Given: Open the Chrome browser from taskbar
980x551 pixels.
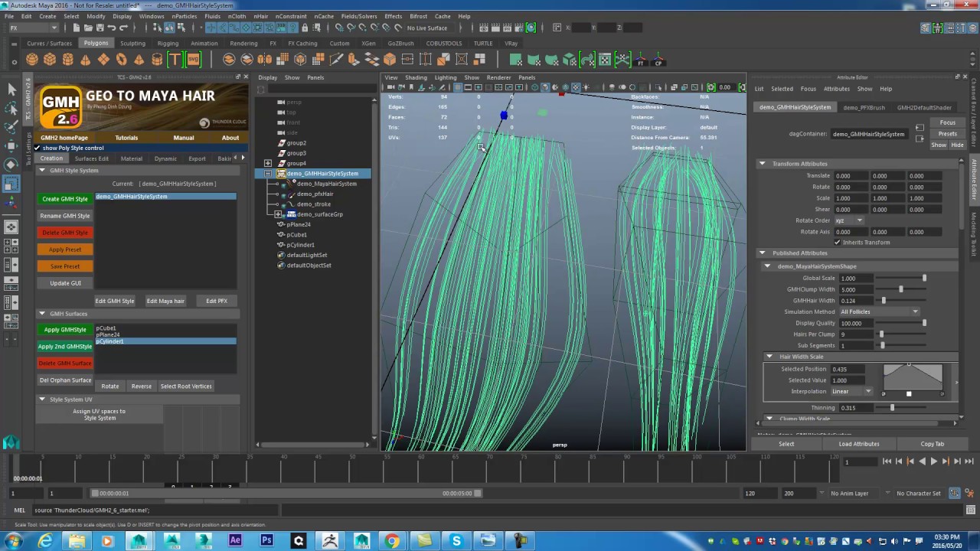Looking at the screenshot, I should tap(392, 541).
